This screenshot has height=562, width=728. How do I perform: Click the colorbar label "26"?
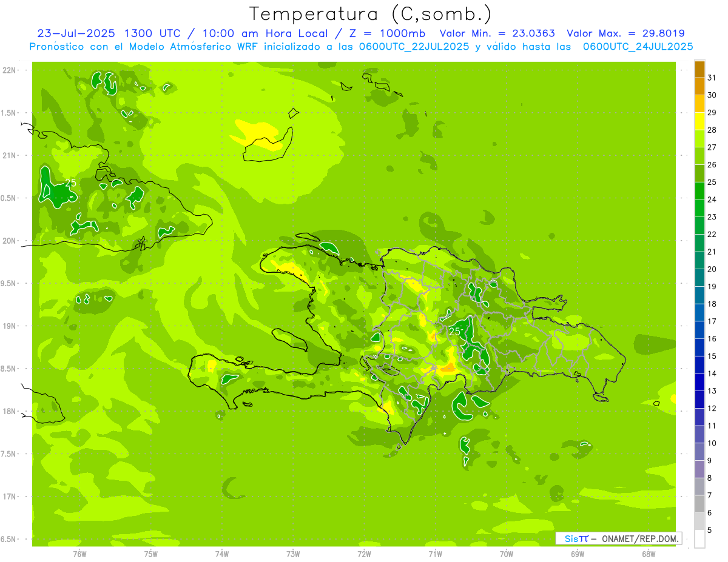pos(712,164)
